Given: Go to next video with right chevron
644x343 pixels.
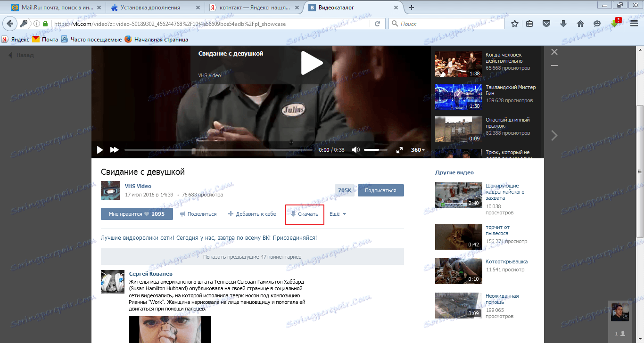Looking at the screenshot, I should [x=554, y=136].
